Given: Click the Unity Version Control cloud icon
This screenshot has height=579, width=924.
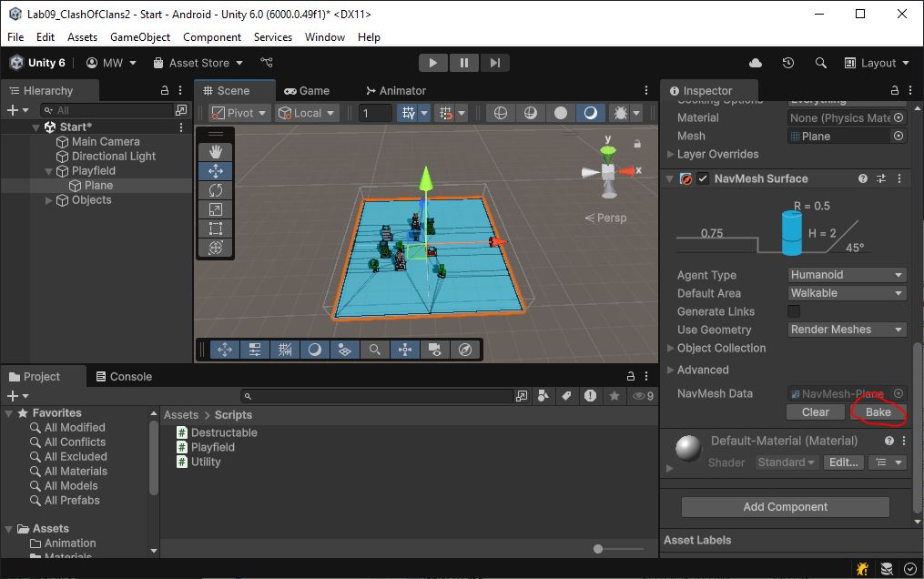Looking at the screenshot, I should [755, 63].
